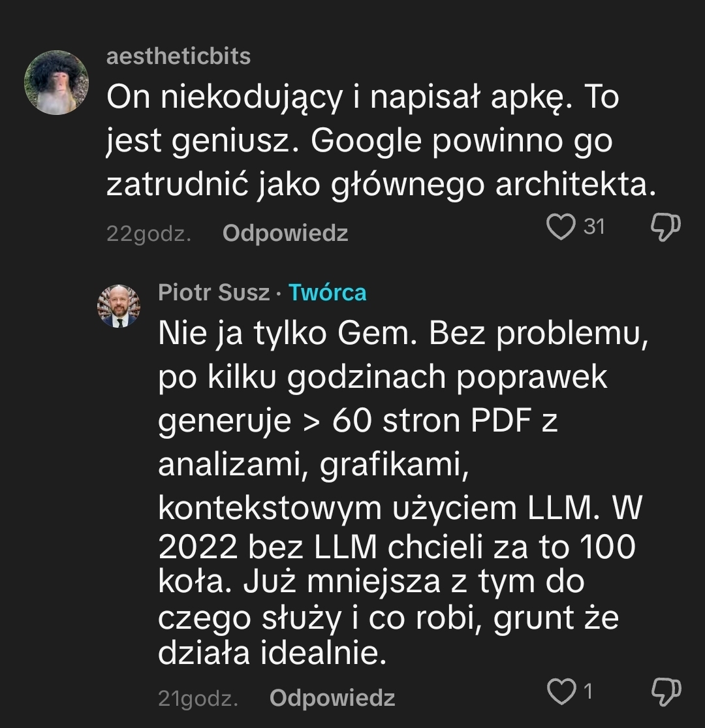Like the aestheticbits comment with the heart

tap(559, 228)
